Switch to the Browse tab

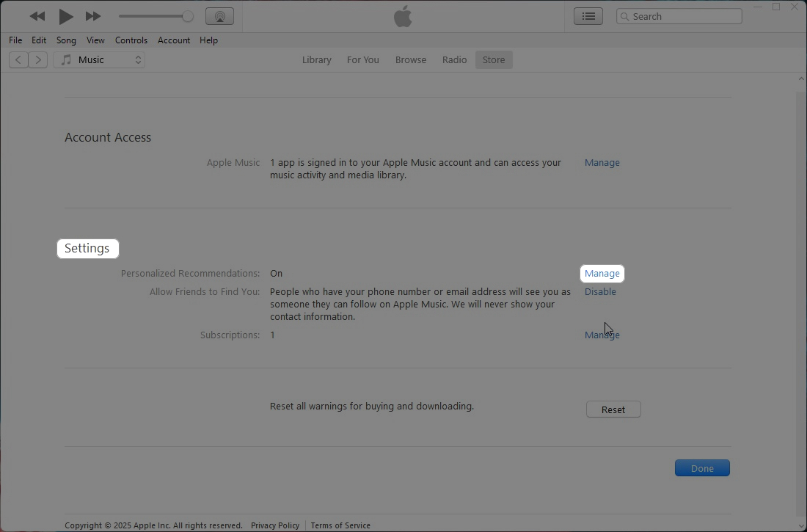tap(410, 59)
